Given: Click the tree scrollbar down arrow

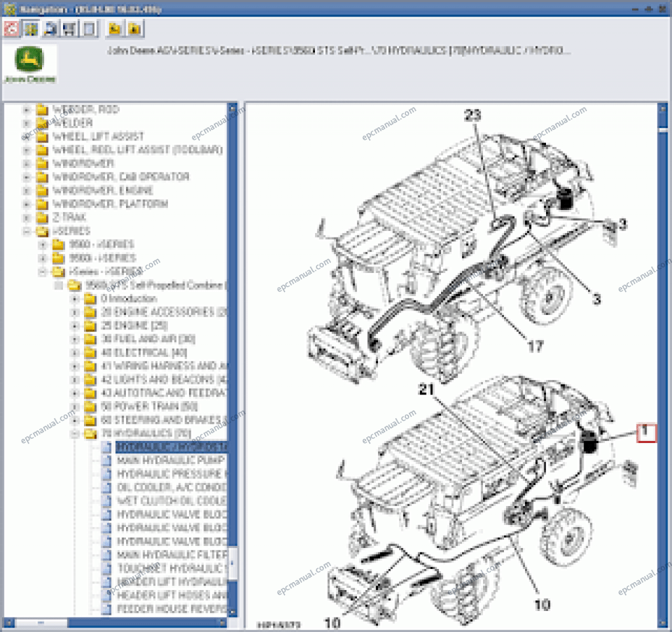Looking at the screenshot, I should pyautogui.click(x=233, y=612).
